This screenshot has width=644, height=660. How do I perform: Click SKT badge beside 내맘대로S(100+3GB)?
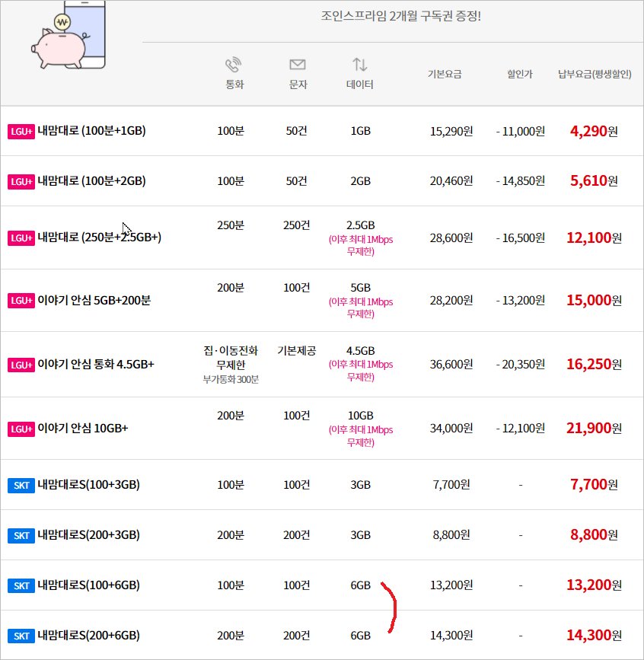pos(21,485)
